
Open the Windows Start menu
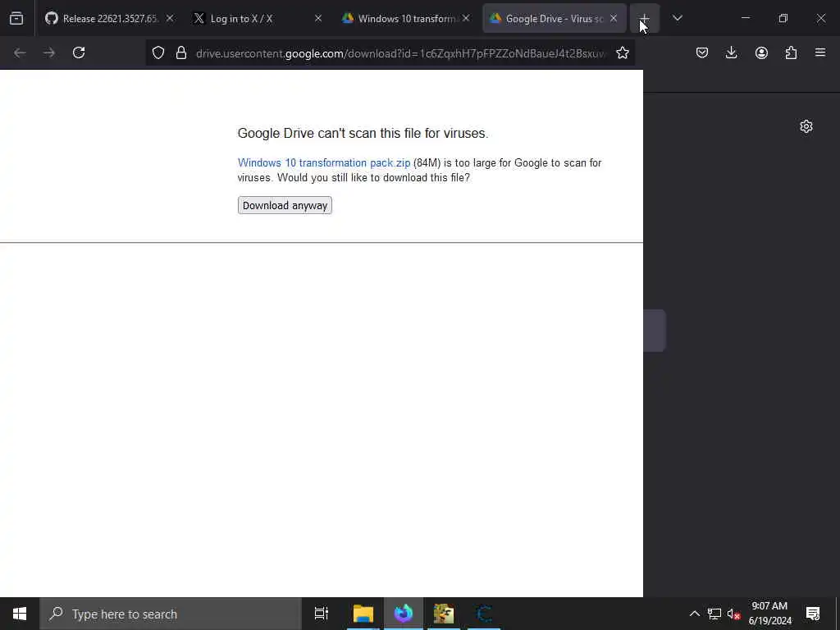coord(20,614)
